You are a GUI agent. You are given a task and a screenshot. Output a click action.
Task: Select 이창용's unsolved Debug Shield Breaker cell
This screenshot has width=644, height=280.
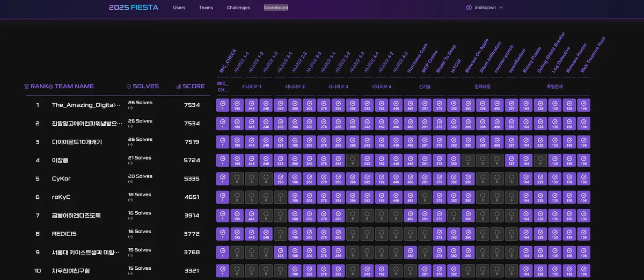click(540, 160)
